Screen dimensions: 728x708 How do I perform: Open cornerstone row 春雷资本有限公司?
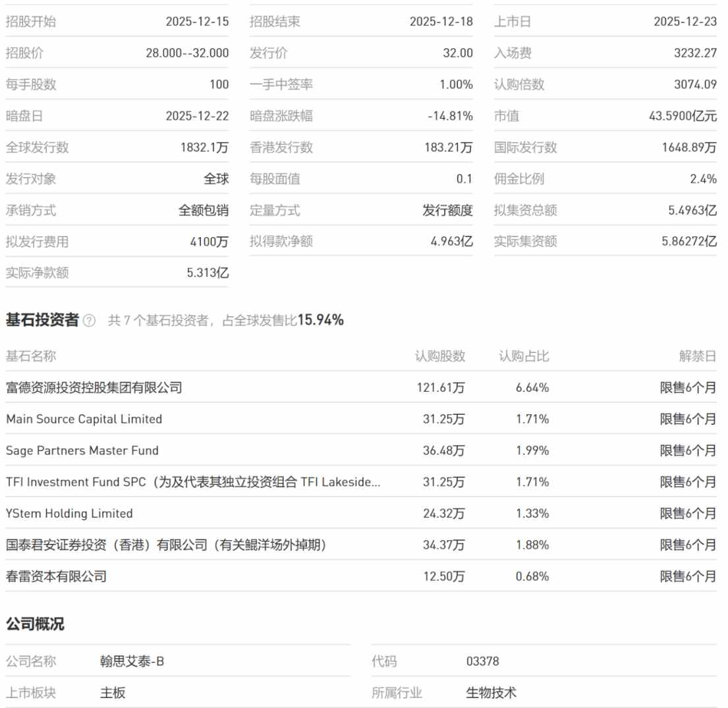pyautogui.click(x=361, y=576)
